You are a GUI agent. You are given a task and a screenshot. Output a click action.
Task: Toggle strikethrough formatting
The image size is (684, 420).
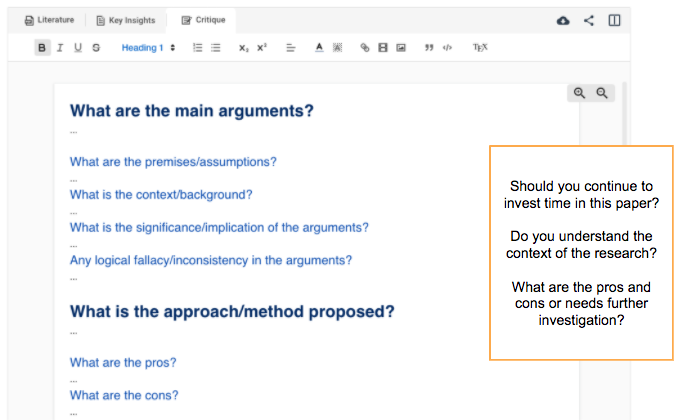[x=96, y=48]
